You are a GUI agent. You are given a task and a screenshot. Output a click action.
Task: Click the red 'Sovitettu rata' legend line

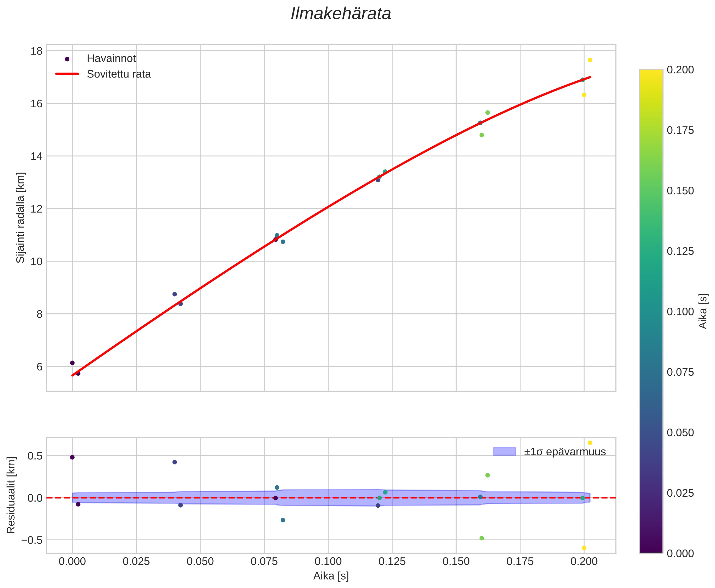[67, 74]
